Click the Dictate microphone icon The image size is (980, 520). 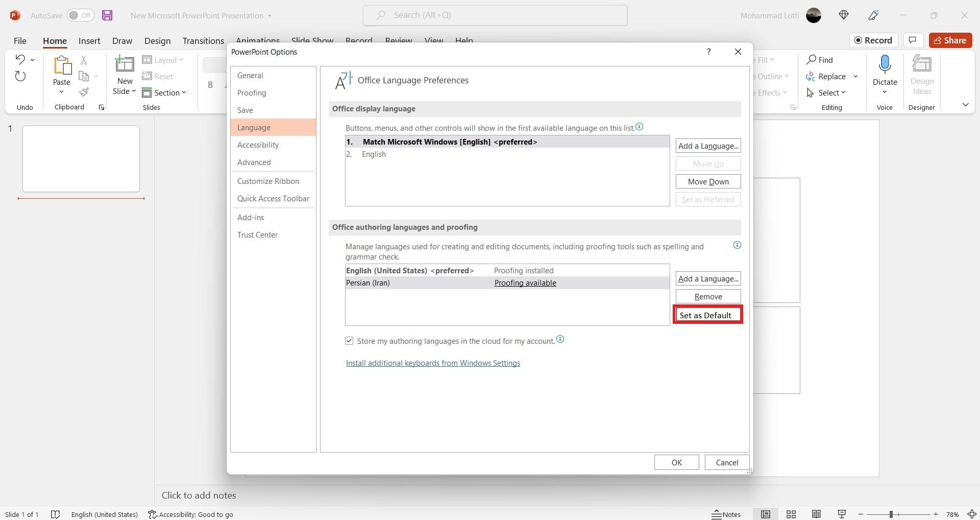click(x=885, y=64)
